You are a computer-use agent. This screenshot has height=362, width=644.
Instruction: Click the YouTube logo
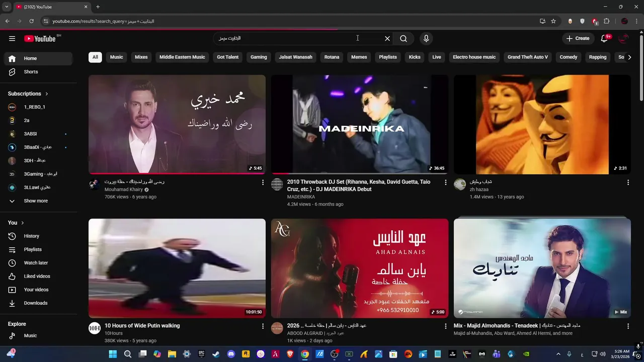tap(40, 39)
